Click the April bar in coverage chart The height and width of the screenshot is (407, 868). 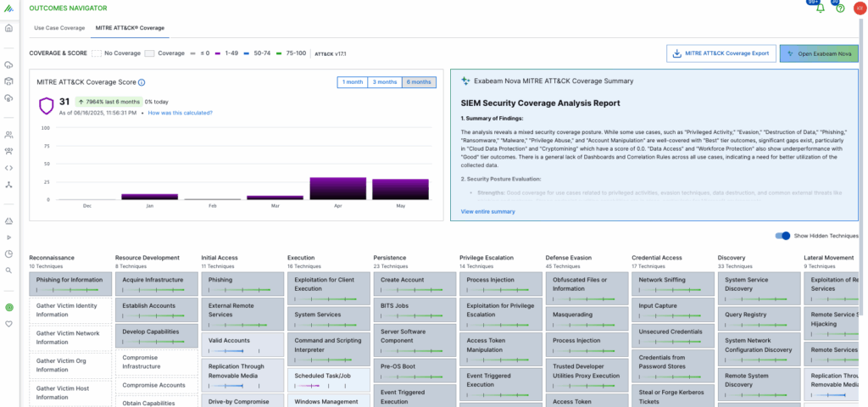(x=337, y=188)
